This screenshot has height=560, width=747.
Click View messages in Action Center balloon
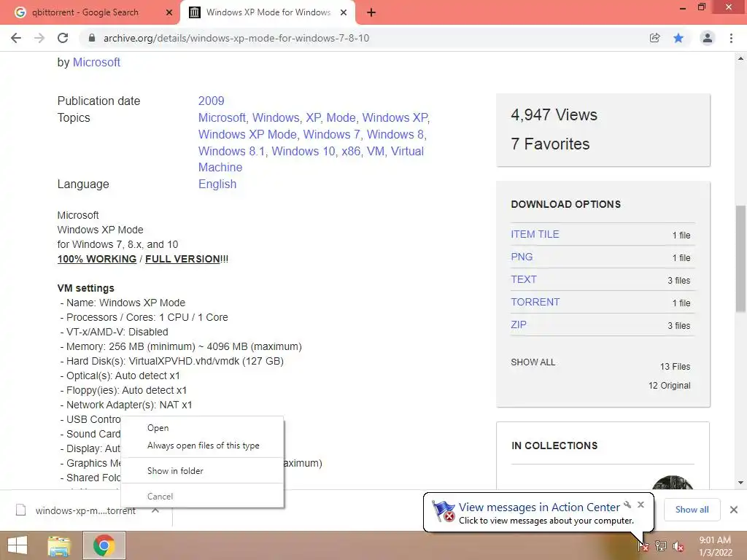pyautogui.click(x=539, y=507)
